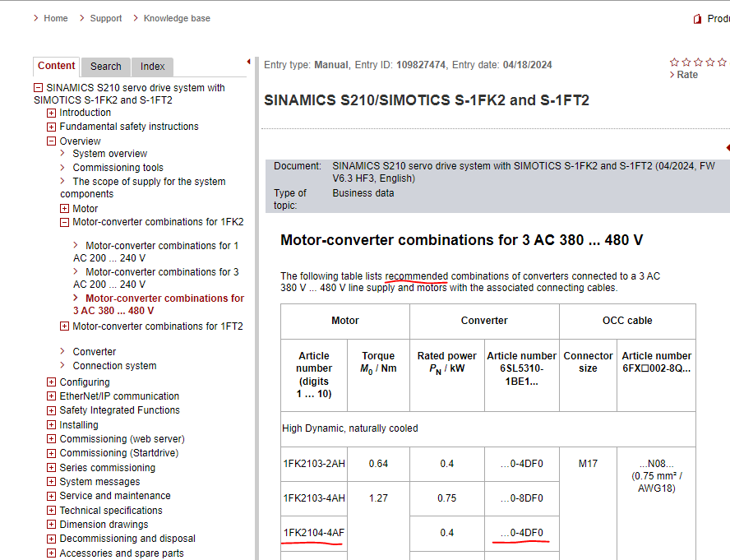Screen dimensions: 730x560
Task: Click the Motor label in tree
Action: click(x=85, y=209)
